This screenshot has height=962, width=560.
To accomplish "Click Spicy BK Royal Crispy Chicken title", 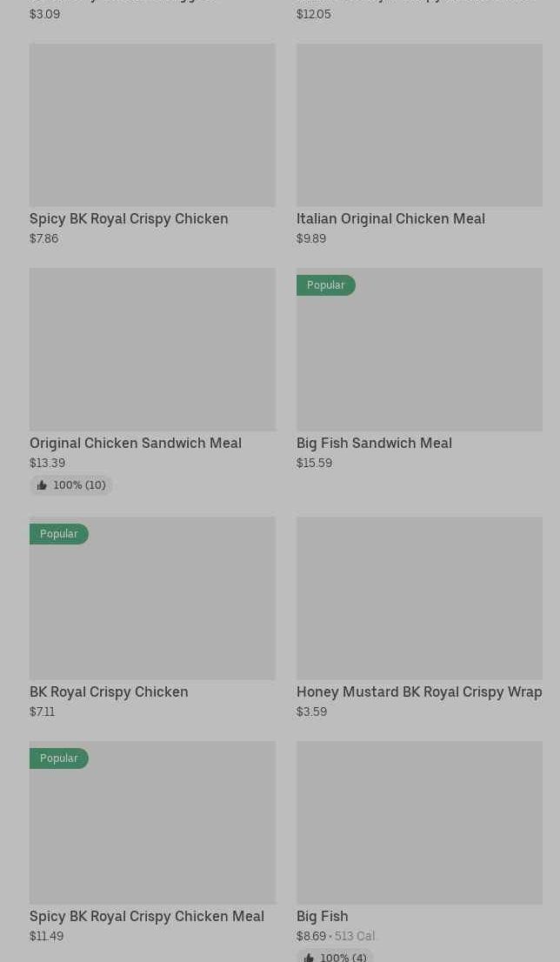I will tap(129, 218).
